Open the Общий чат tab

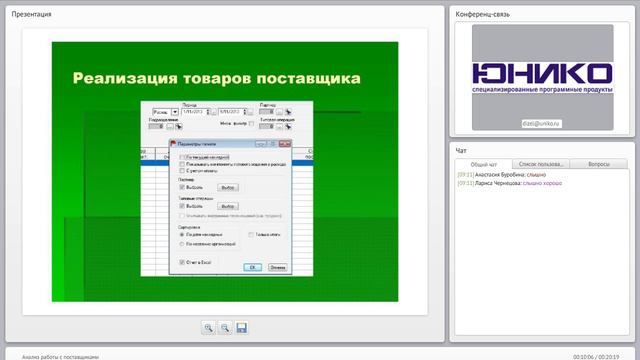(484, 164)
